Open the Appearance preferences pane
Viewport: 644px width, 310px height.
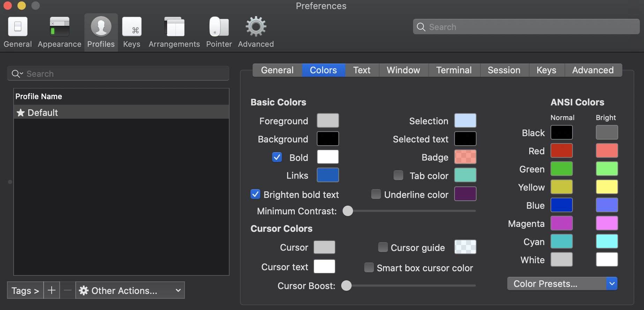[x=59, y=32]
